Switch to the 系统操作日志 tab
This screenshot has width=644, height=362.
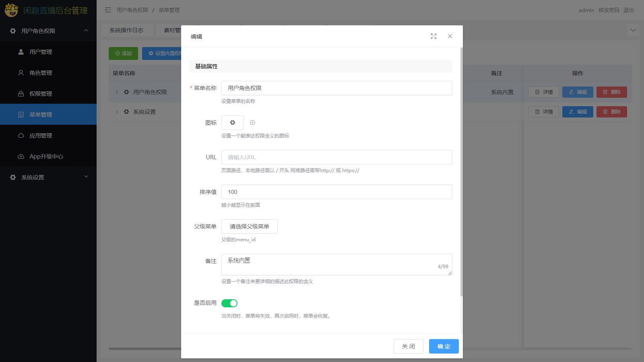[126, 30]
